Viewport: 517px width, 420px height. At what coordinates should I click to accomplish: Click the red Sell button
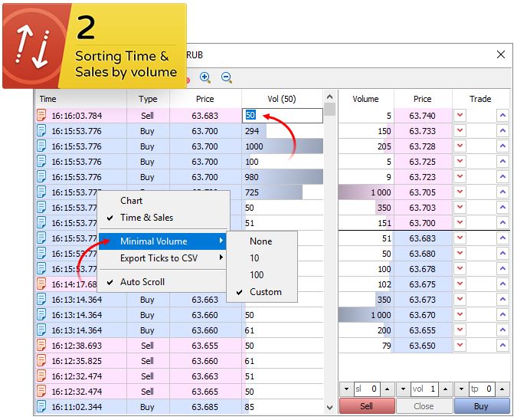click(367, 406)
